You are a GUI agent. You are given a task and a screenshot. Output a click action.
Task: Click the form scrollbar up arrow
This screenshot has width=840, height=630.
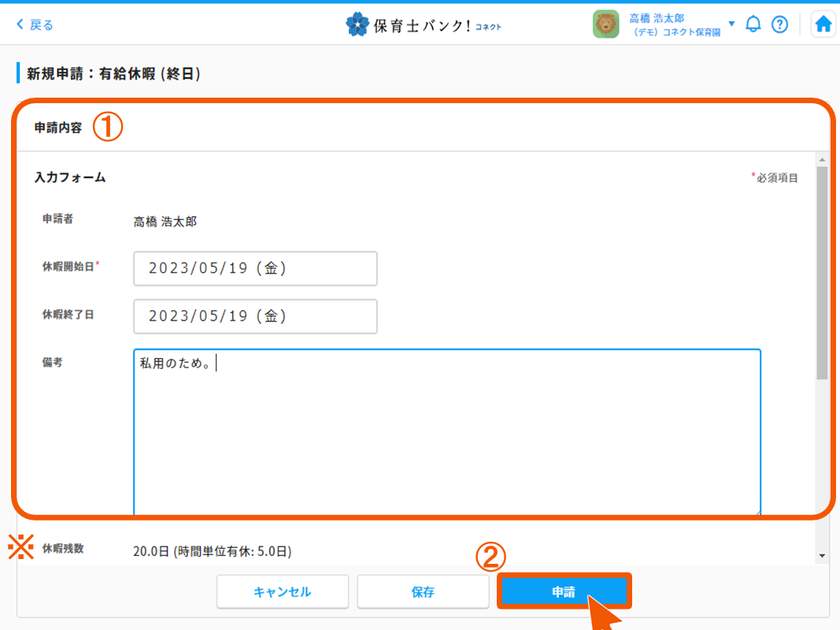822,159
